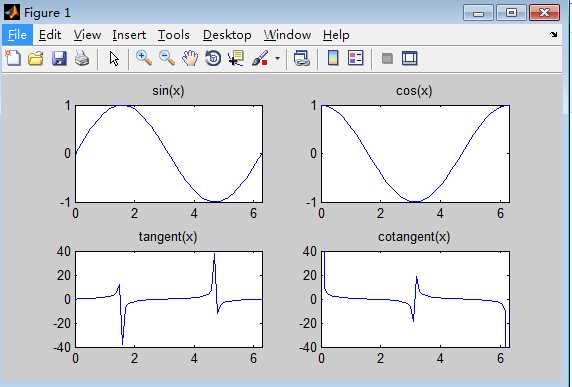The width and height of the screenshot is (572, 387).
Task: Open the Edit menu
Action: coord(50,35)
